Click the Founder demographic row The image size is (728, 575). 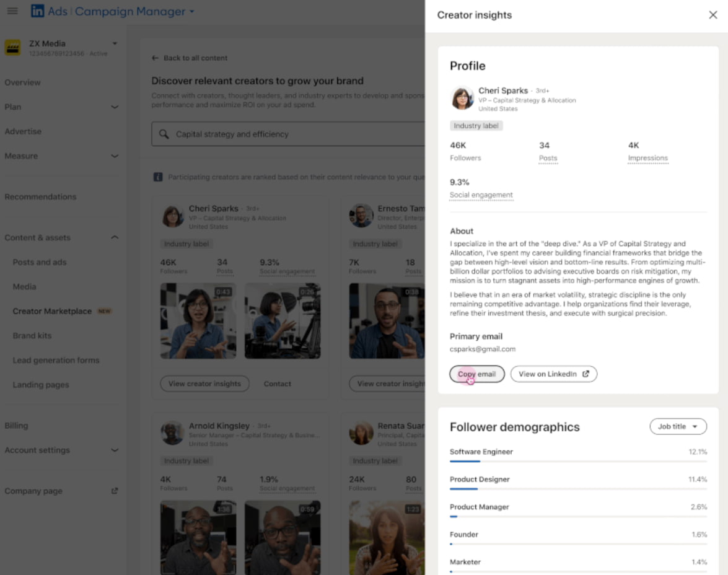coord(578,538)
